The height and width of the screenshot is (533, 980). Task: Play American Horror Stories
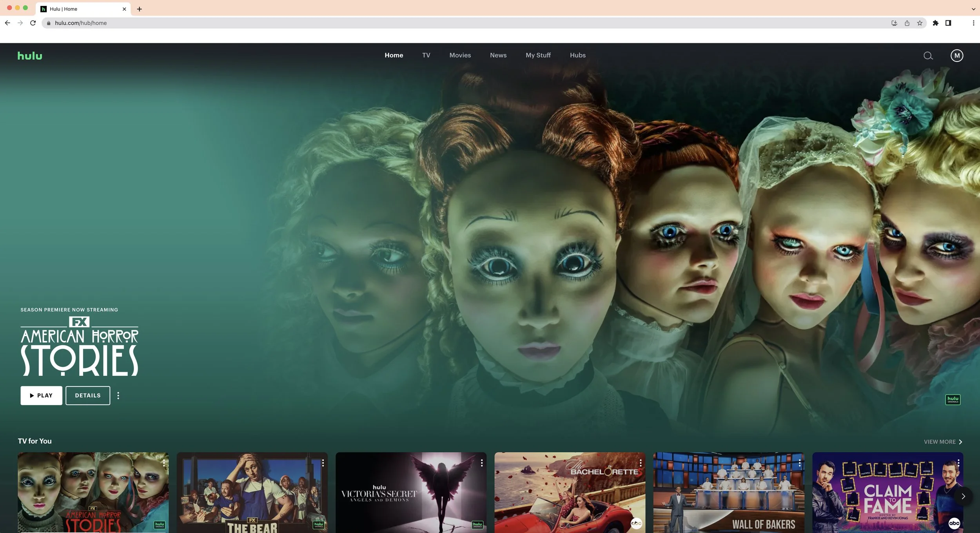pos(41,395)
